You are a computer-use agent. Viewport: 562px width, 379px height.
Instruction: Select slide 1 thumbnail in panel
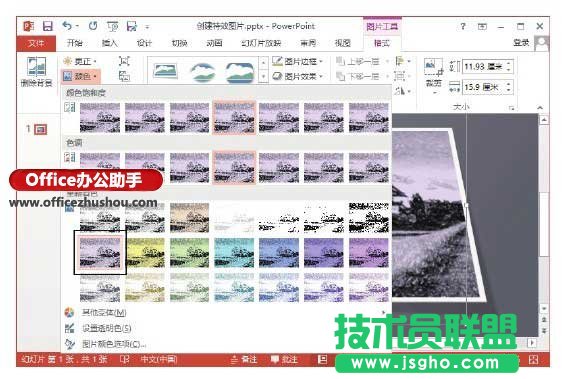40,129
